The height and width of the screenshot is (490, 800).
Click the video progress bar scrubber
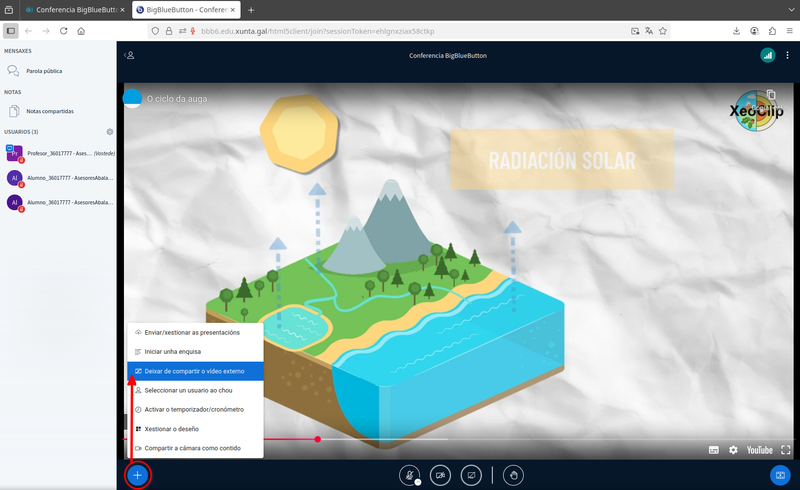pyautogui.click(x=318, y=439)
